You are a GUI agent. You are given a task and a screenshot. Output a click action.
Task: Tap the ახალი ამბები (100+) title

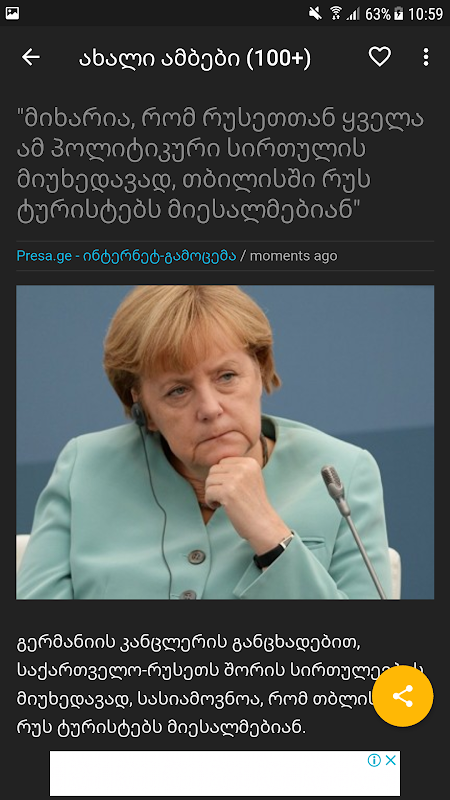pos(194,58)
